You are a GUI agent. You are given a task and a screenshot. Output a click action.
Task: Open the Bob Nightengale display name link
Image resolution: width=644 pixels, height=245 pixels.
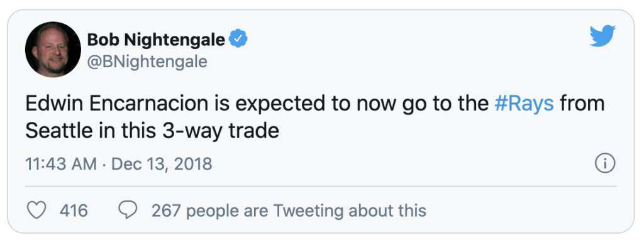(157, 40)
